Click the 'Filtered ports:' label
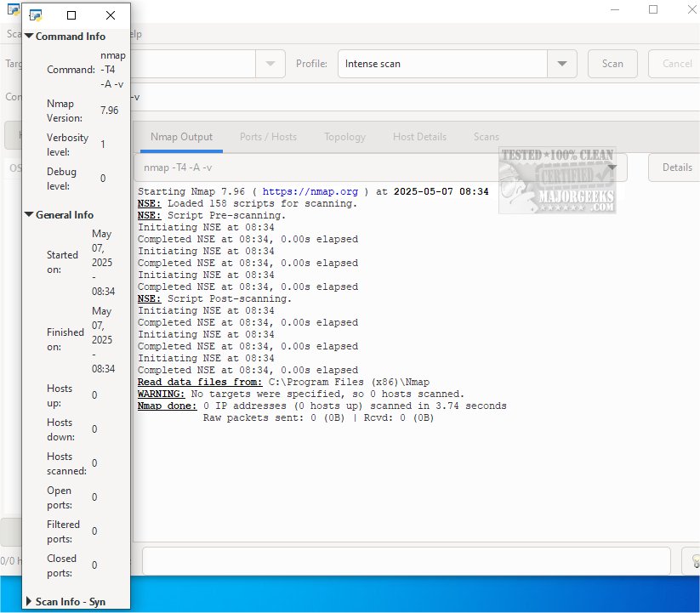The image size is (700, 613). point(64,531)
